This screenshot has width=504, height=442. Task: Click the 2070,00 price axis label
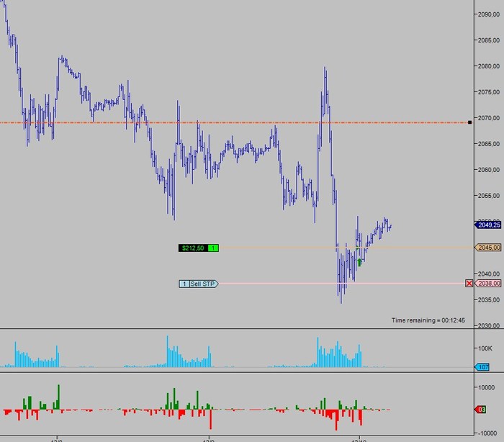[489, 118]
